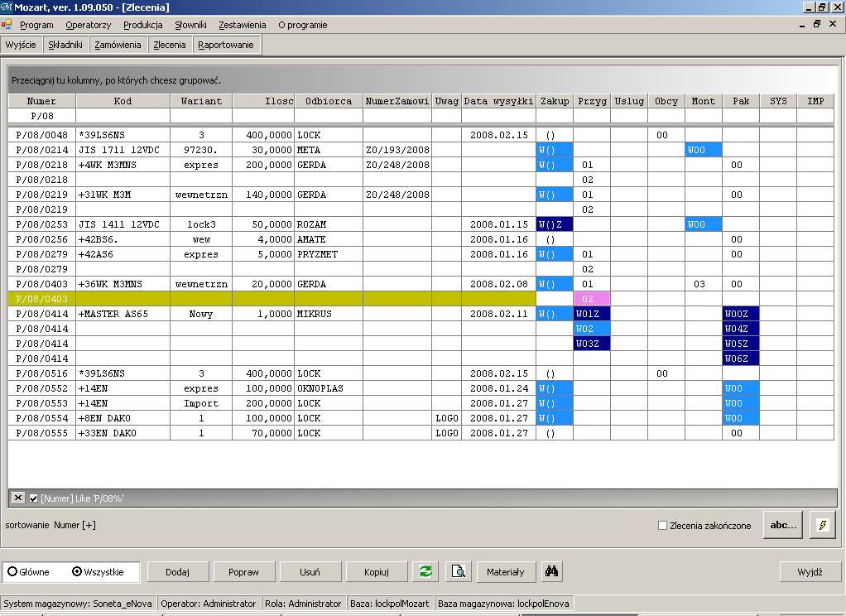Click the Usuń button
846x616 pixels.
[x=310, y=572]
